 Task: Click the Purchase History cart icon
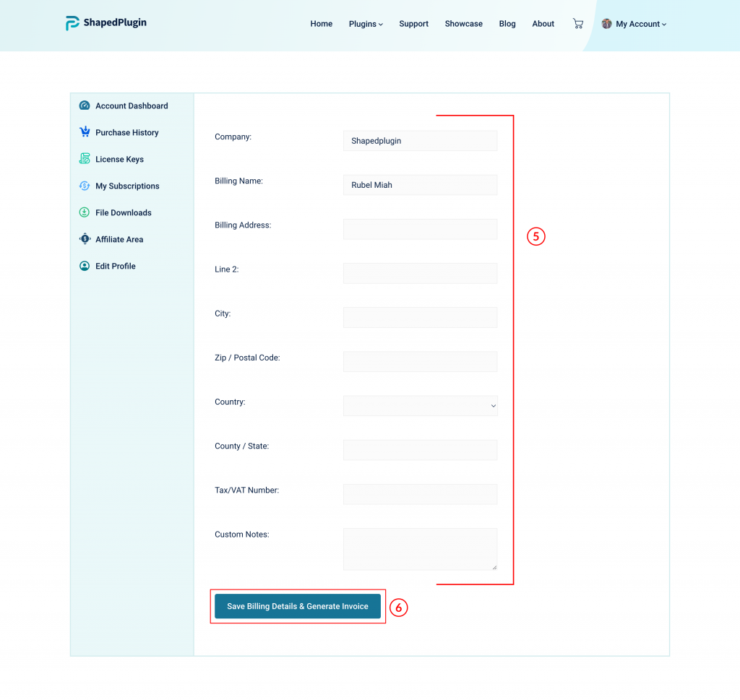tap(85, 132)
